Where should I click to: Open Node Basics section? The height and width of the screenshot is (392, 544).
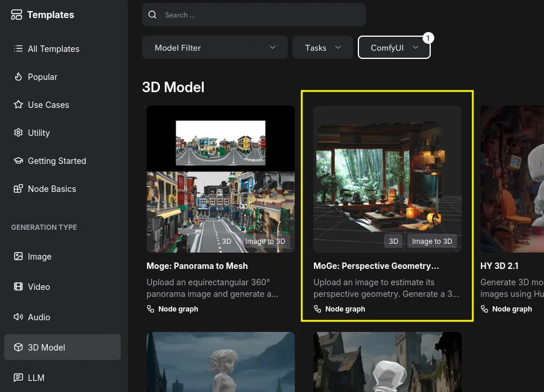pos(62,189)
